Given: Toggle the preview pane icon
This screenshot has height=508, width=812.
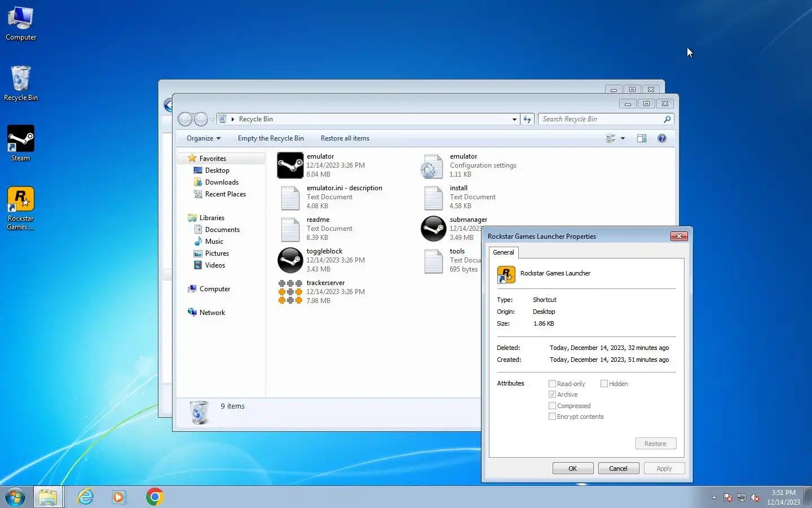Looking at the screenshot, I should [x=642, y=138].
